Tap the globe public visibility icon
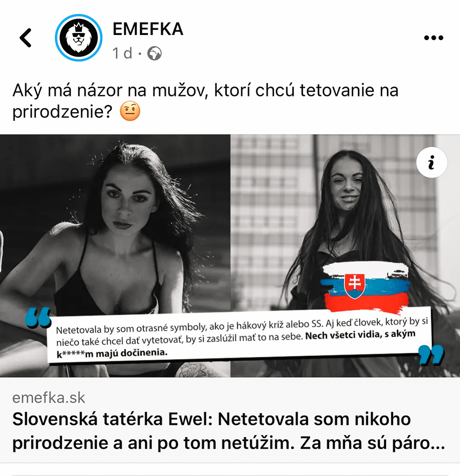The height and width of the screenshot is (476, 460). click(155, 53)
